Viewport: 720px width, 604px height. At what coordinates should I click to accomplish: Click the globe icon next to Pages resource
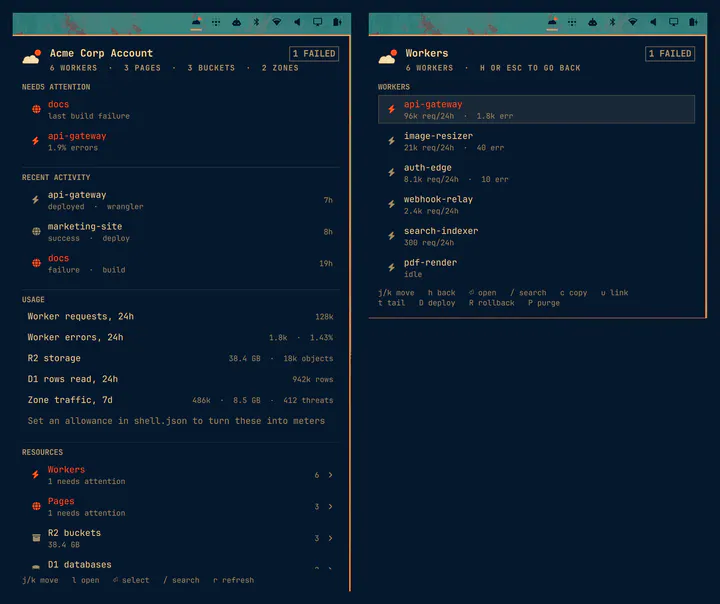[x=36, y=506]
